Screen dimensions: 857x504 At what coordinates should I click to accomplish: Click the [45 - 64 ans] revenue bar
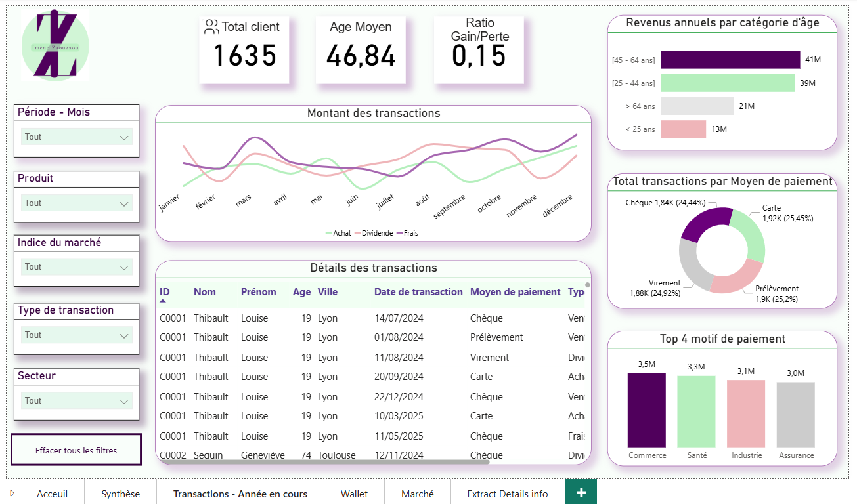point(730,60)
